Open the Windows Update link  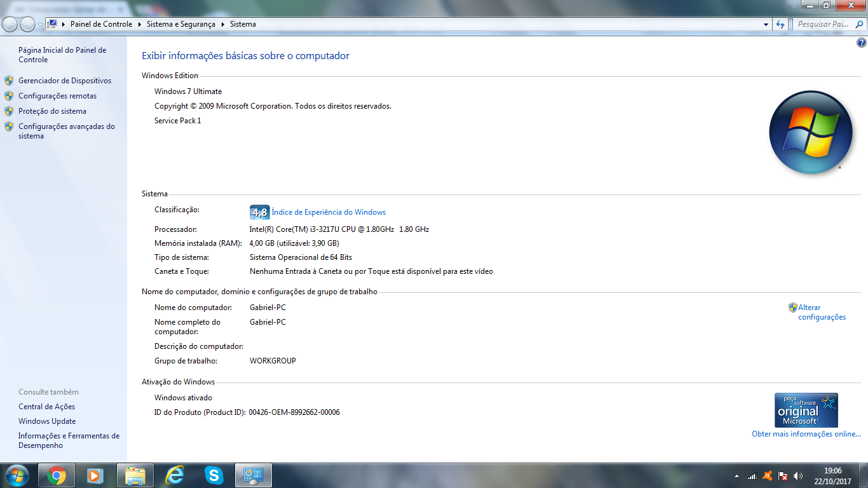click(x=47, y=421)
